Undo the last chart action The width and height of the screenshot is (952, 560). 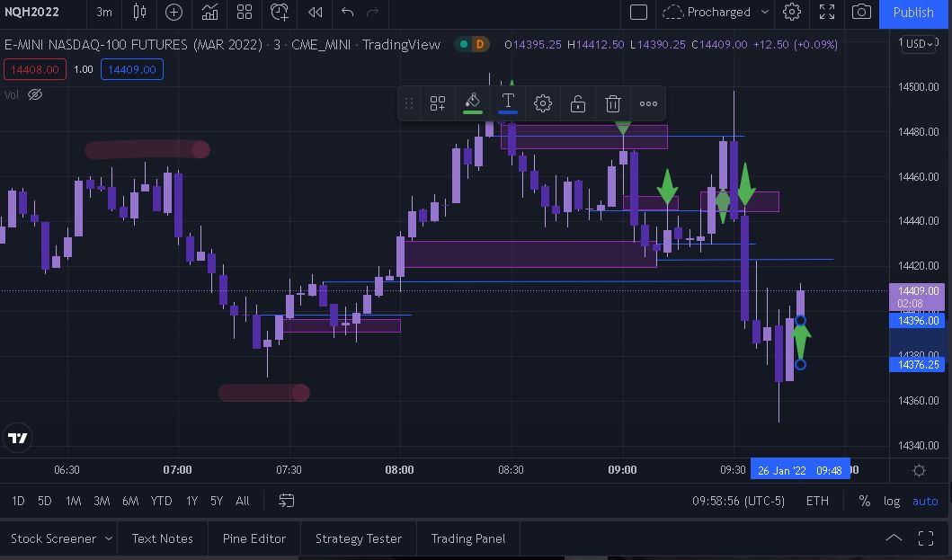click(x=347, y=13)
